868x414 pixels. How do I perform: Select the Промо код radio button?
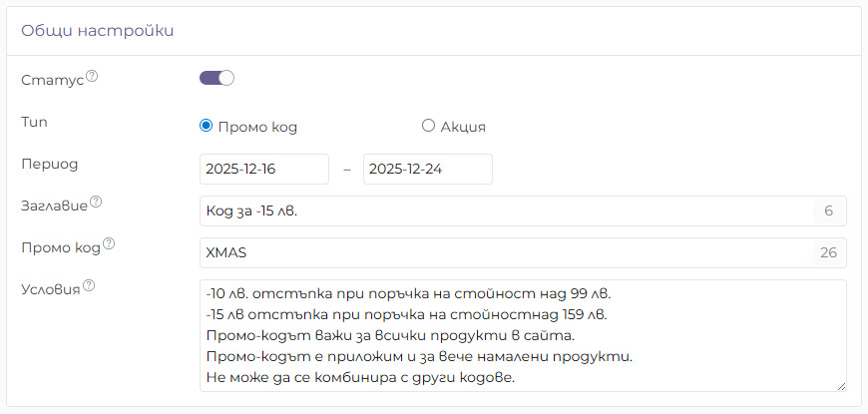(207, 126)
